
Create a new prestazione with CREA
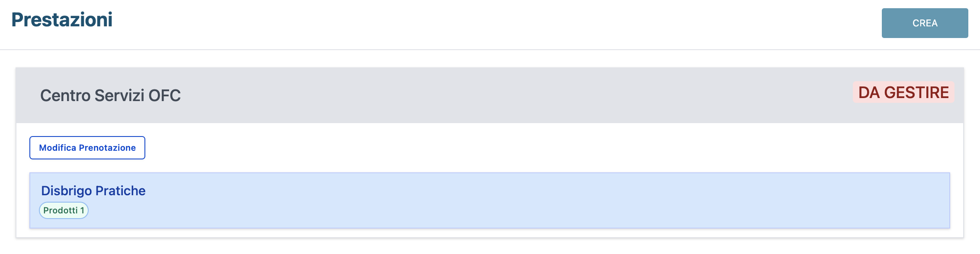pyautogui.click(x=925, y=23)
